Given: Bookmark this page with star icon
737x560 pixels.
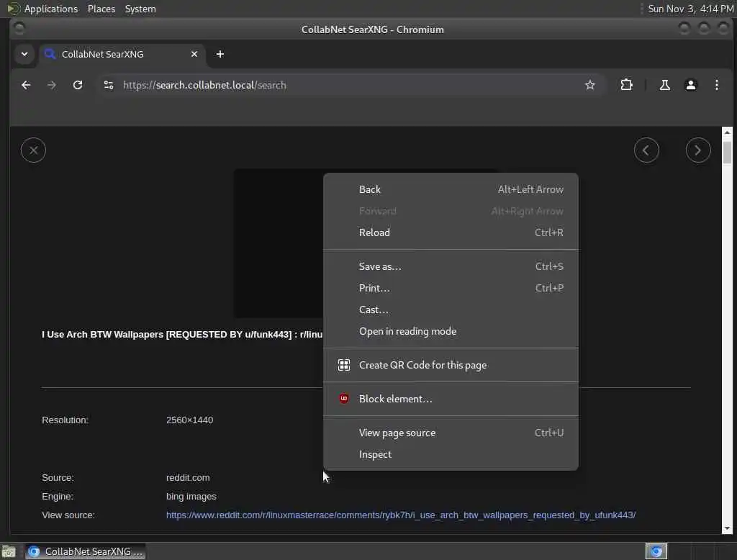Looking at the screenshot, I should [590, 85].
